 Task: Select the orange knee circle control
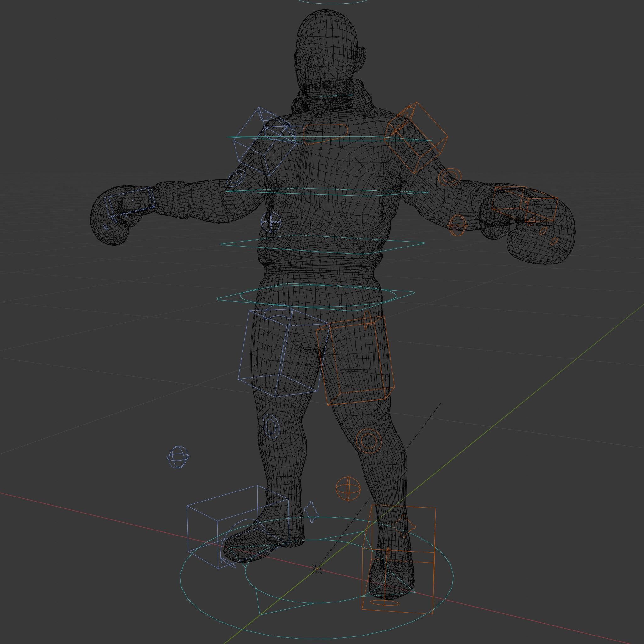coord(368,441)
